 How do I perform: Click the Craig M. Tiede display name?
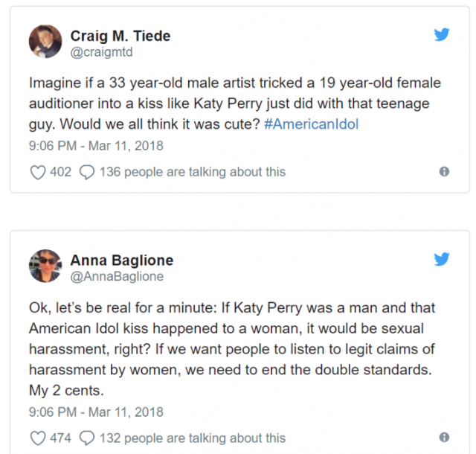click(120, 36)
